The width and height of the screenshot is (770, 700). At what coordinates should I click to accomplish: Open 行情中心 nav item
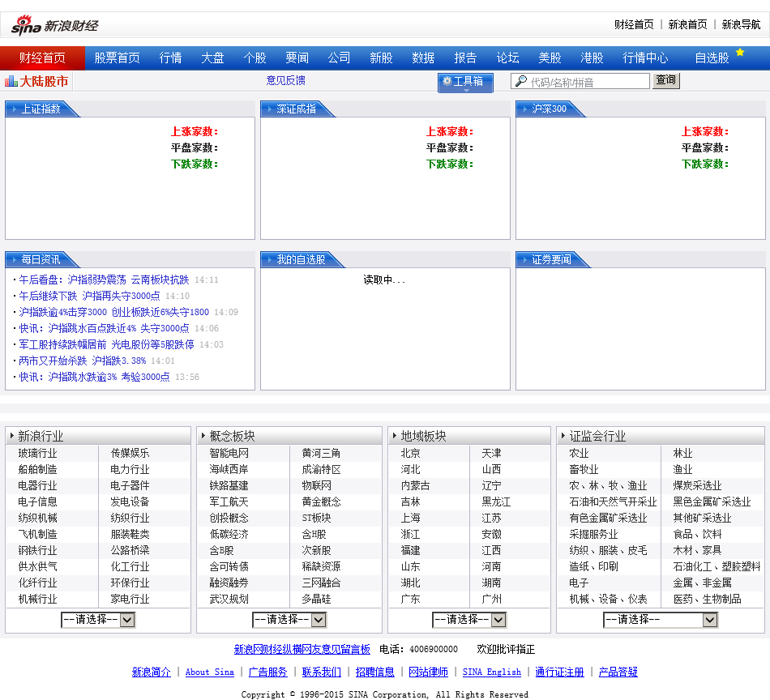645,58
